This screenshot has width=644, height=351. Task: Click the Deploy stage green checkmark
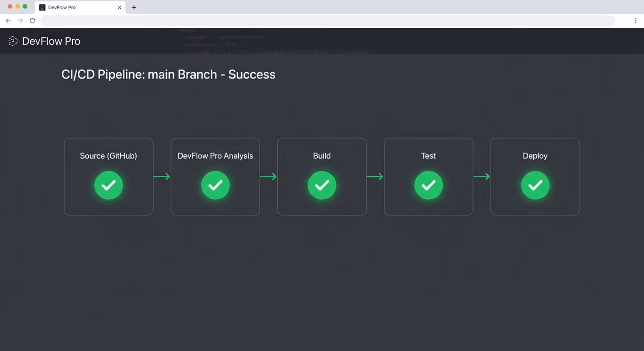[x=535, y=185]
